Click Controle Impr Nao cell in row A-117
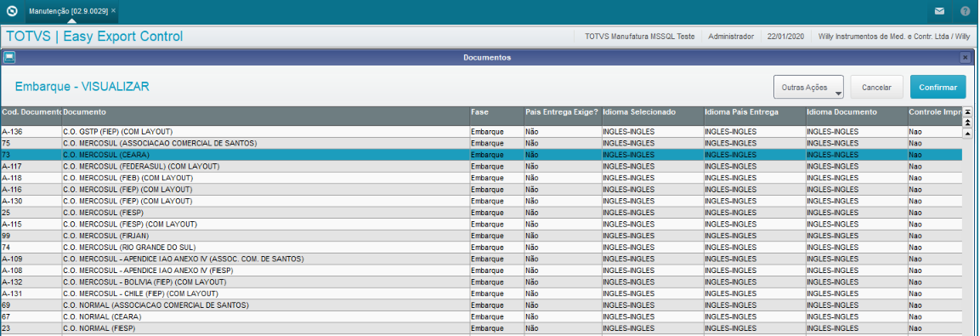This screenshot has height=336, width=980. (x=934, y=167)
